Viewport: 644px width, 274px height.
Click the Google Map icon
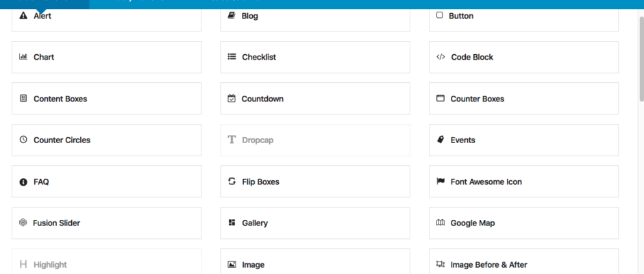(441, 223)
